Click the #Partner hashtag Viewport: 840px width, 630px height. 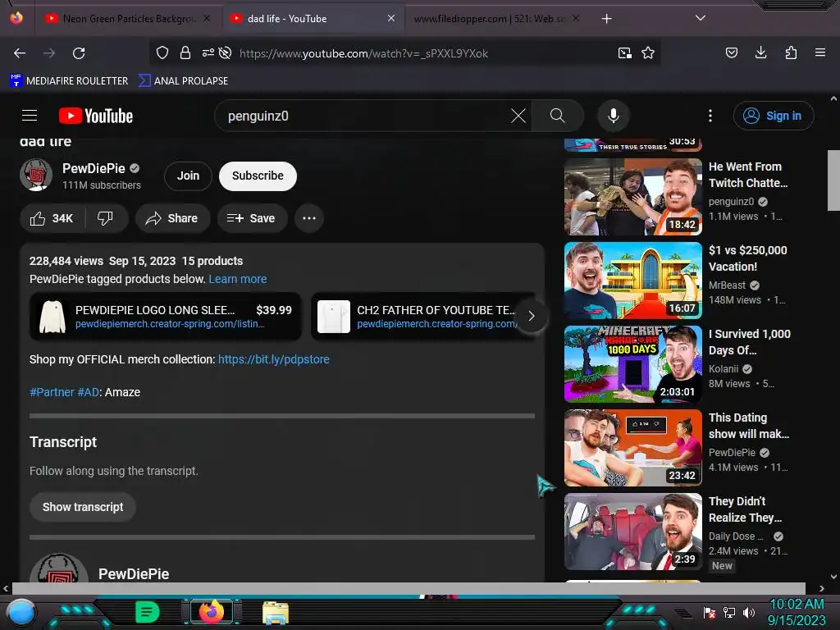(52, 392)
